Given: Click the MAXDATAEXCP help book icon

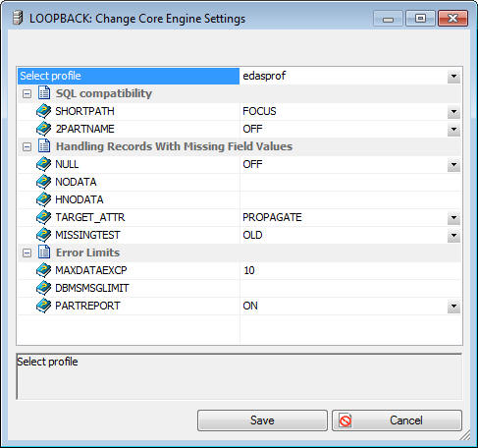Looking at the screenshot, I should click(43, 270).
